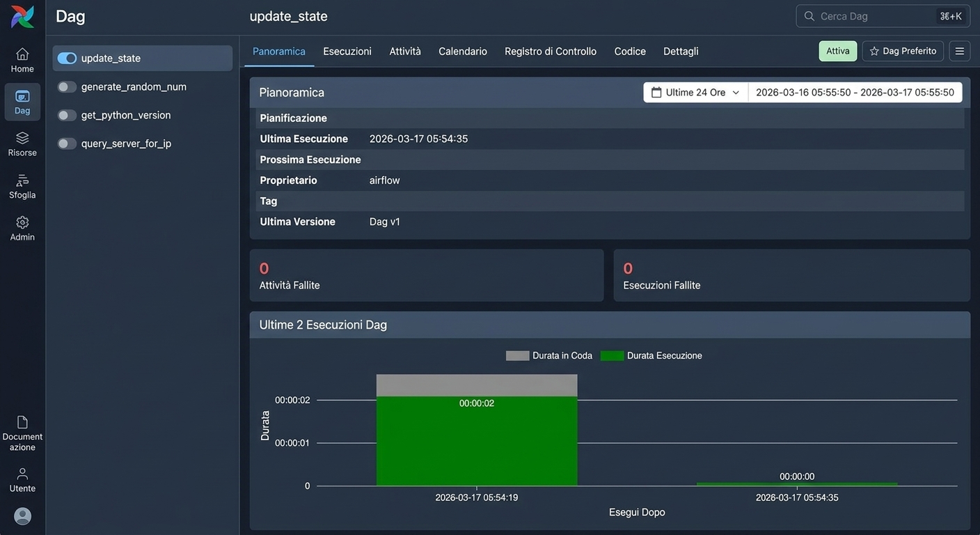
Task: Click the Dag v1 version value
Action: [385, 222]
